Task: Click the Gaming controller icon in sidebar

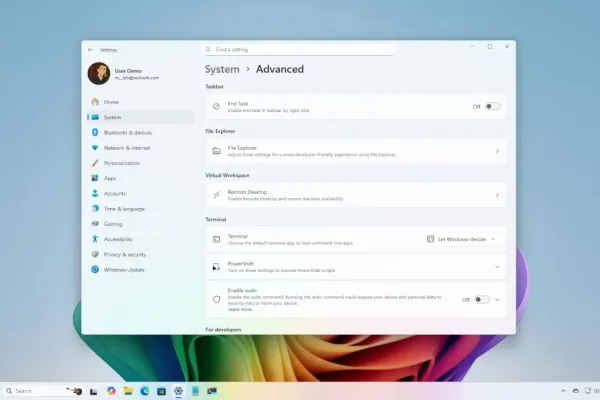Action: pos(95,224)
